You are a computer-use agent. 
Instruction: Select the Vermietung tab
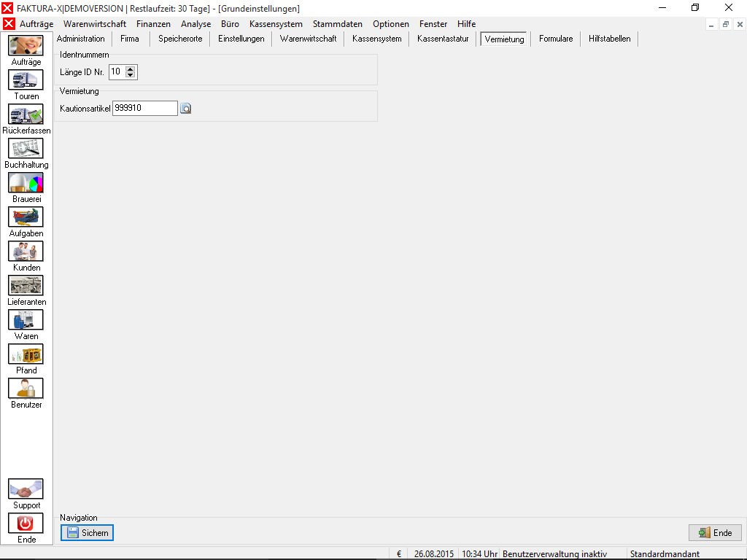tap(505, 39)
